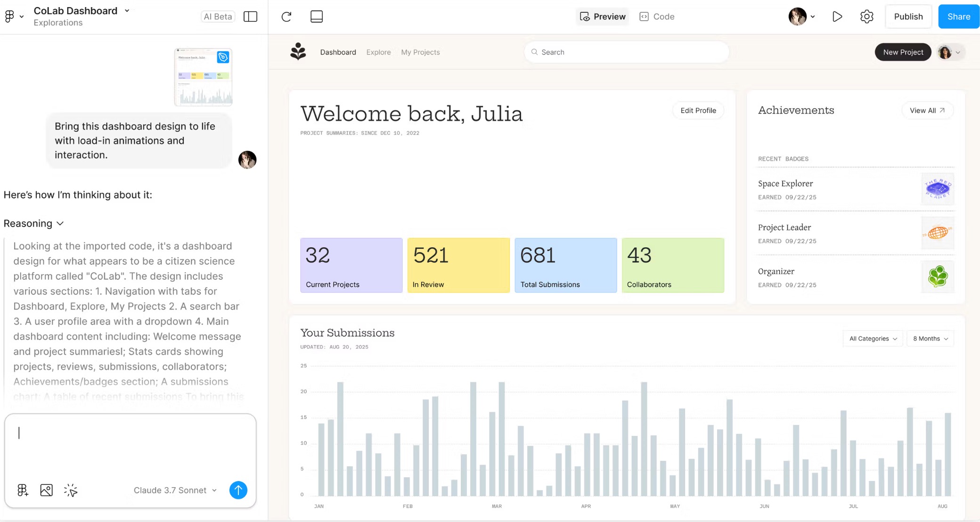Viewport: 980px width, 522px height.
Task: Click the insert Figma design icon
Action: point(23,490)
